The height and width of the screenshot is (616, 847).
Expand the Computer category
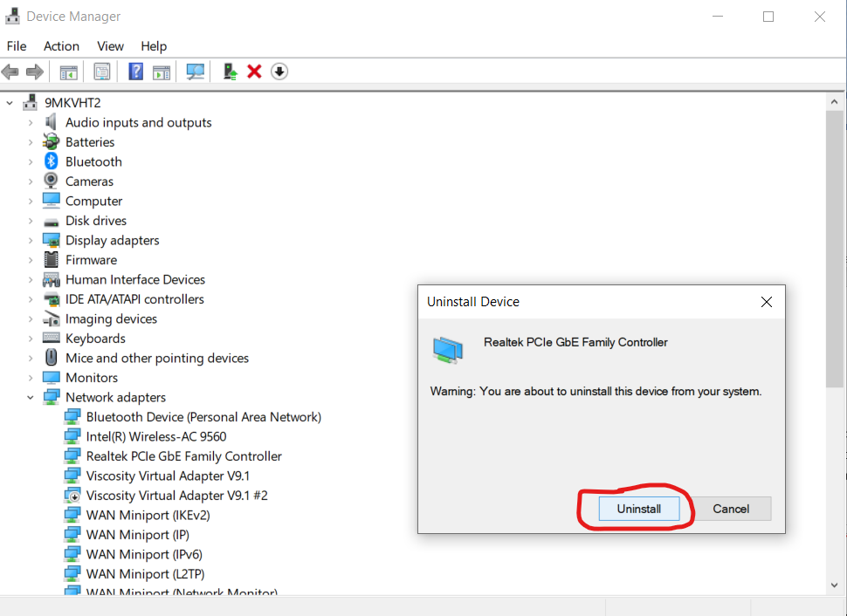click(31, 201)
